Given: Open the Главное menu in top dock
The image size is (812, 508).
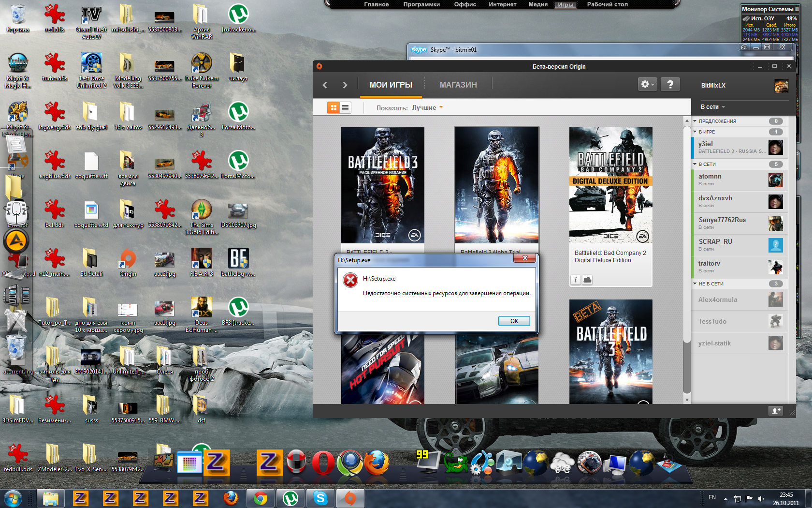Looking at the screenshot, I should (377, 4).
